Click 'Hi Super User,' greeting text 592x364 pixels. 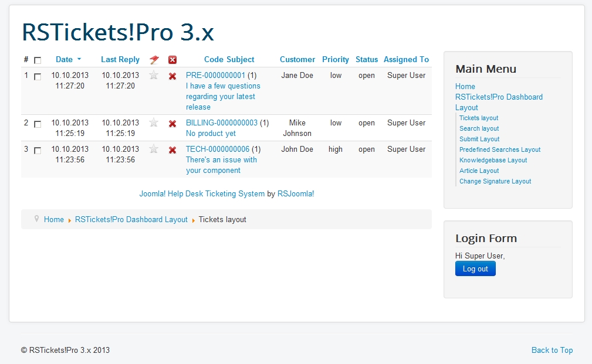480,256
